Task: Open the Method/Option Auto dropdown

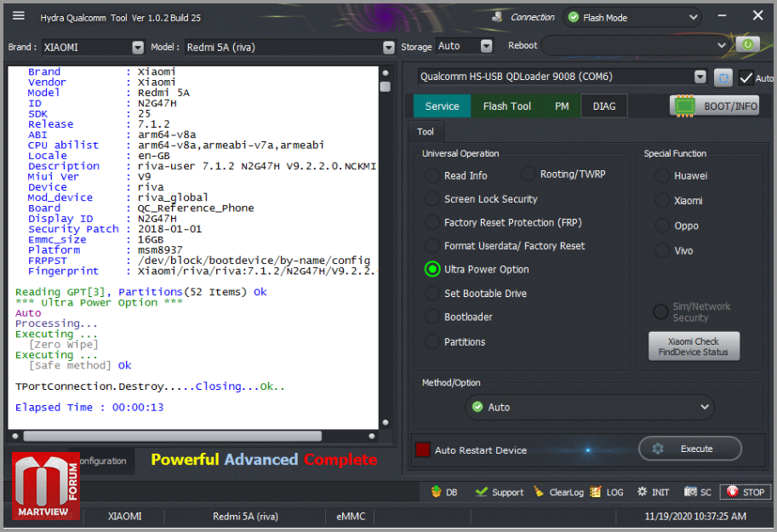Action: coord(589,407)
